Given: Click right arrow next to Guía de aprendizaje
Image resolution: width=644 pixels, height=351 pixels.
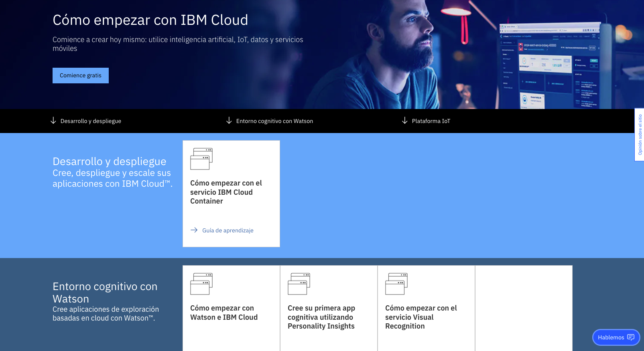Looking at the screenshot, I should click(194, 230).
